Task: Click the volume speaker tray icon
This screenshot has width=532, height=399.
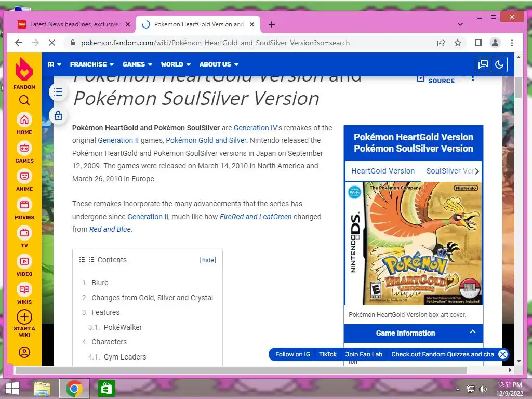Action: tap(483, 389)
